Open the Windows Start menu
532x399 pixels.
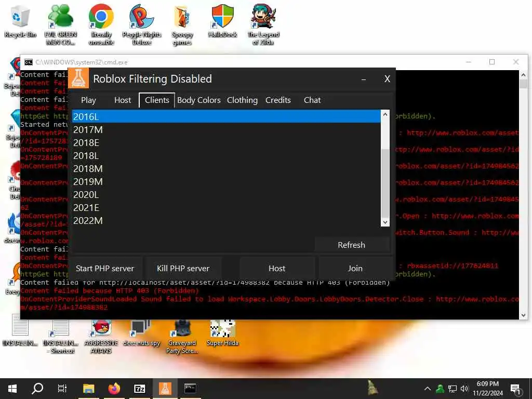12,389
